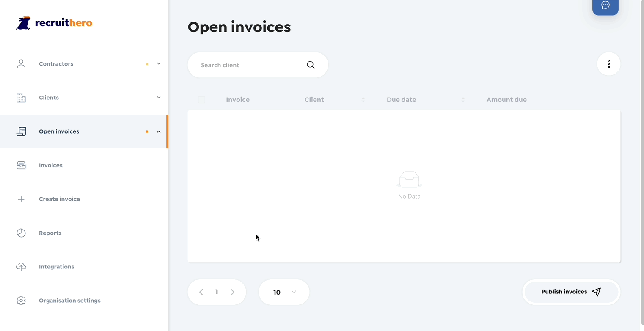The height and width of the screenshot is (331, 644).
Task: Go to the next page arrow
Action: 232,292
